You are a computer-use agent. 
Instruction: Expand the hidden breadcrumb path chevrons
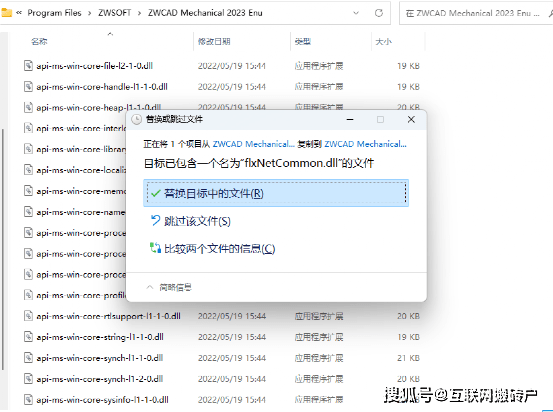[19, 13]
